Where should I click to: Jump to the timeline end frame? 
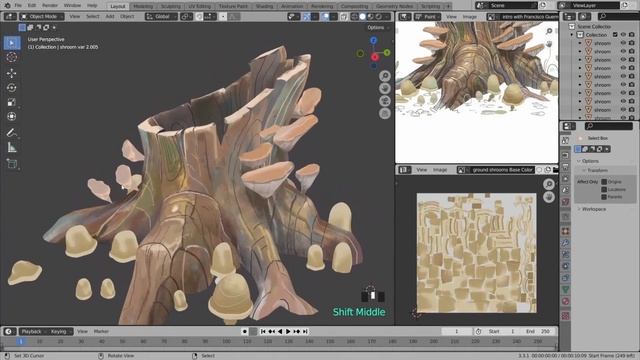pyautogui.click(x=305, y=331)
